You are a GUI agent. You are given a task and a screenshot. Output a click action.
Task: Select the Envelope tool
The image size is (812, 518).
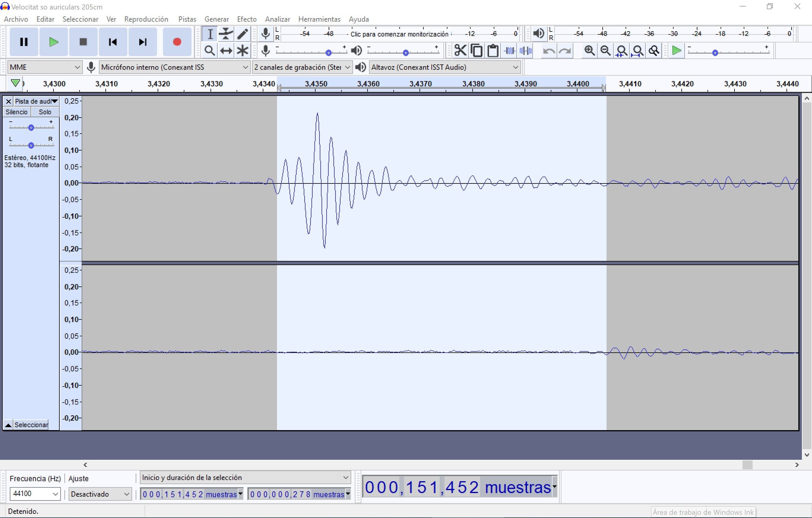point(226,34)
